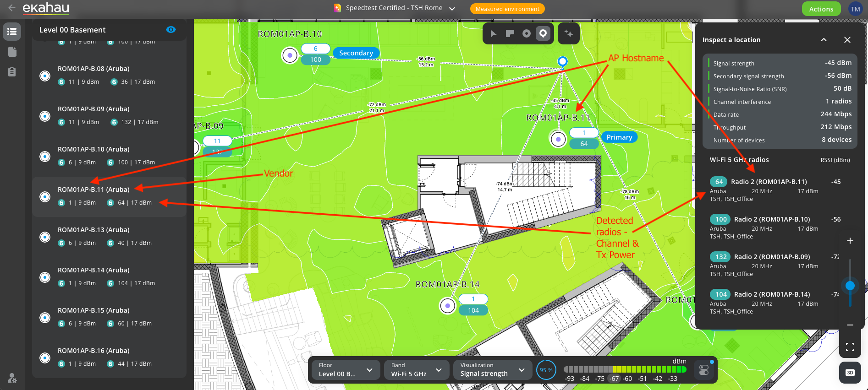The height and width of the screenshot is (390, 868).
Task: Click the dBm color legend bar
Action: pos(625,369)
